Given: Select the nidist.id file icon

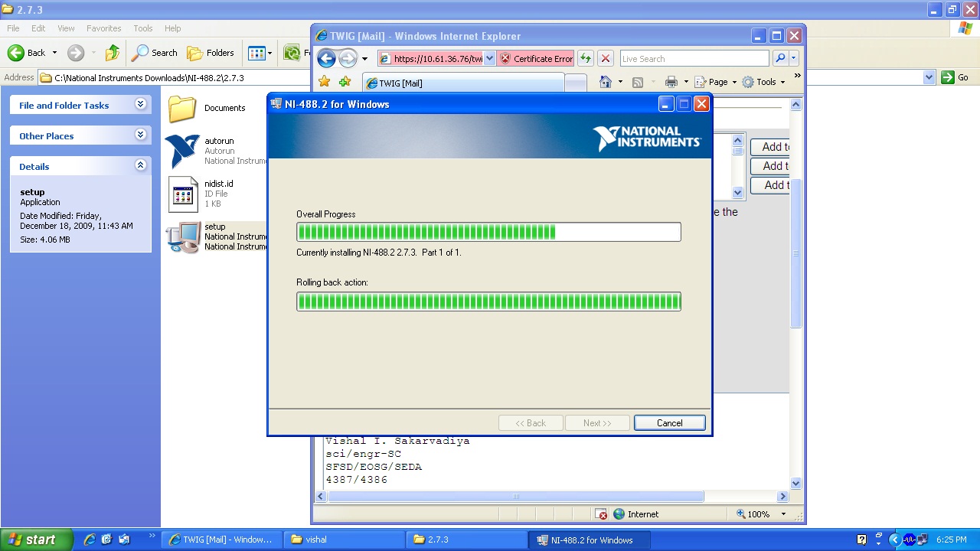Looking at the screenshot, I should tap(183, 194).
